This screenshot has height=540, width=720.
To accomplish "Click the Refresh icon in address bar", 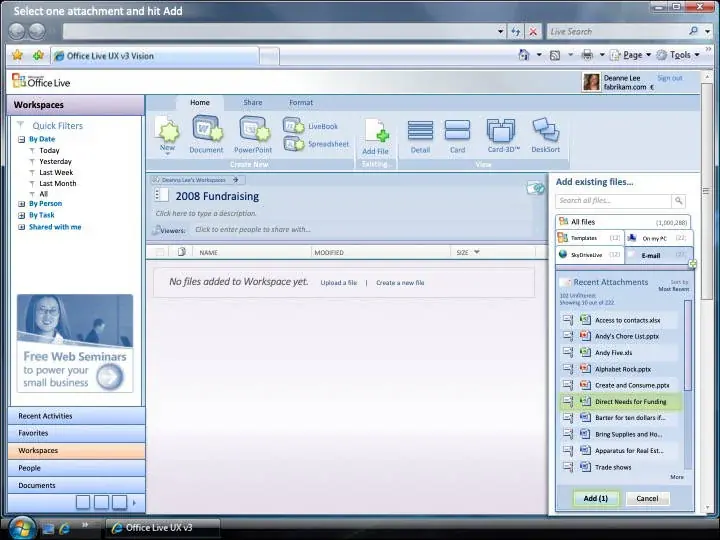I will tap(516, 32).
